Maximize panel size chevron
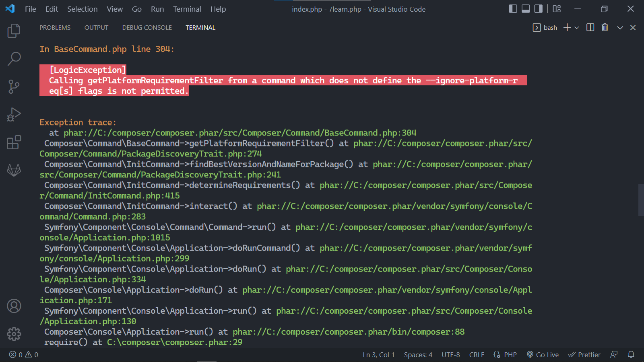Screen dimensions: 644x362 (x=620, y=28)
